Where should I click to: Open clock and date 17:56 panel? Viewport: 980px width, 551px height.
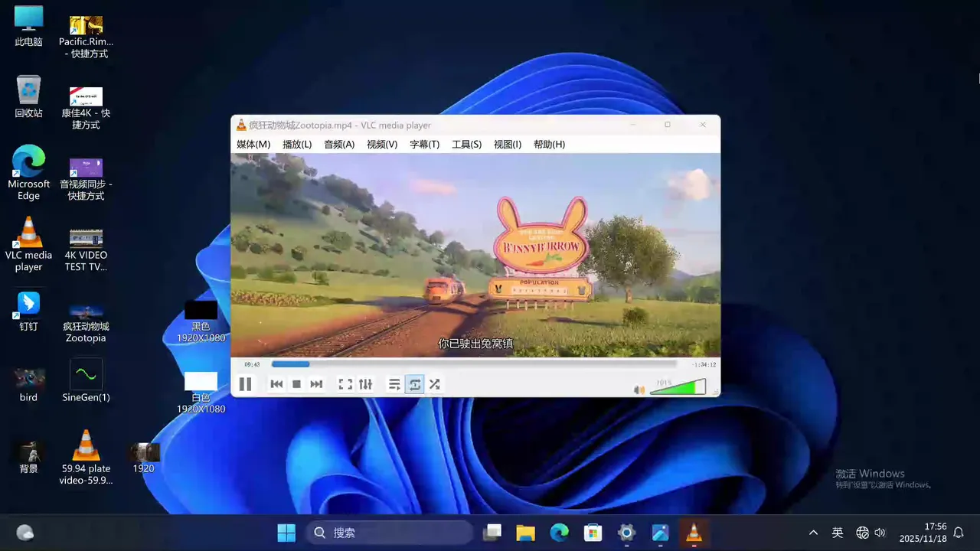tap(923, 533)
